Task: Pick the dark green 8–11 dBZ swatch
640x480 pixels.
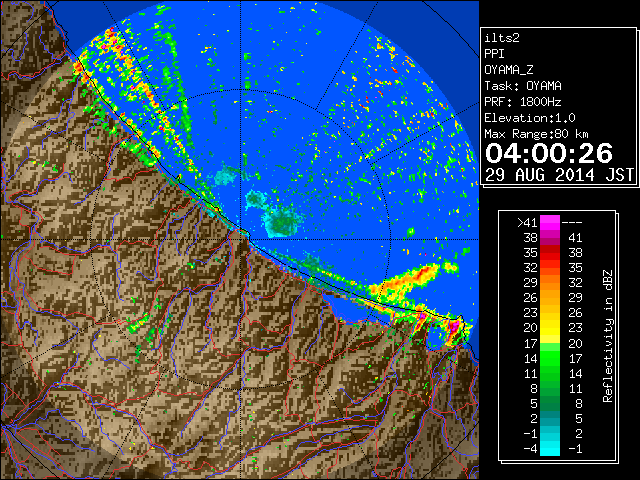Action: click(x=550, y=388)
